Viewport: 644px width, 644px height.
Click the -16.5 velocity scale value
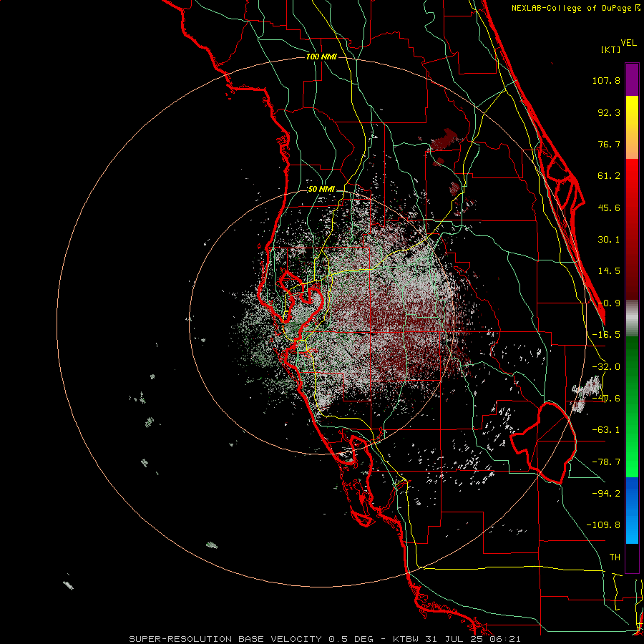(x=606, y=335)
